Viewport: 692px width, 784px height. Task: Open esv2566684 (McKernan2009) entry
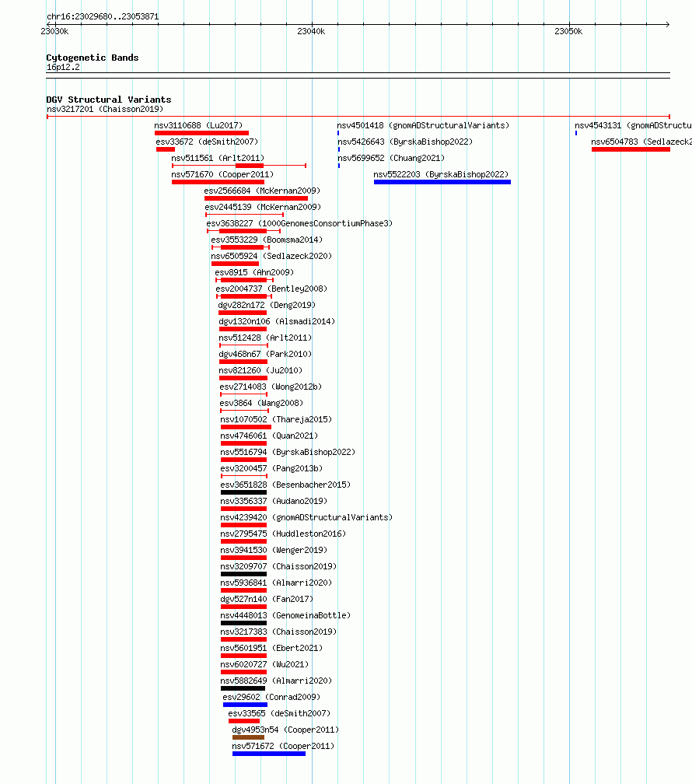[x=262, y=191]
